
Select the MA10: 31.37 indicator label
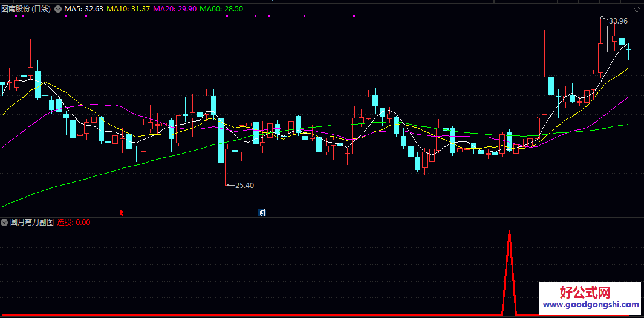tap(128, 8)
